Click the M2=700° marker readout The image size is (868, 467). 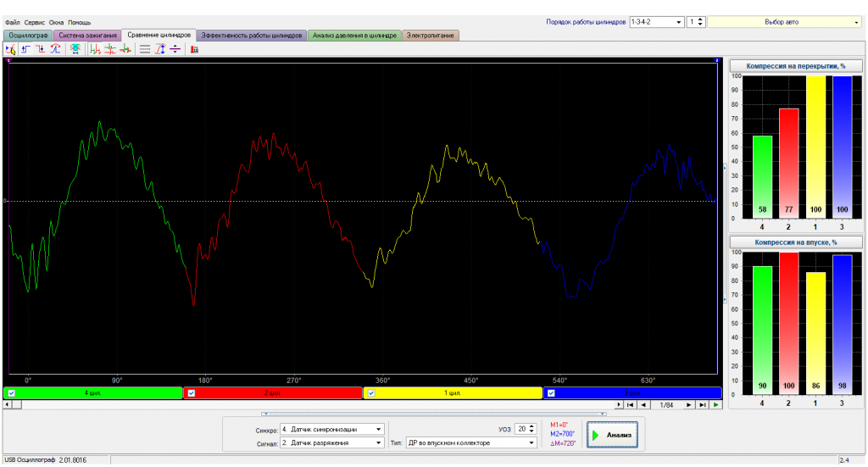pyautogui.click(x=563, y=434)
